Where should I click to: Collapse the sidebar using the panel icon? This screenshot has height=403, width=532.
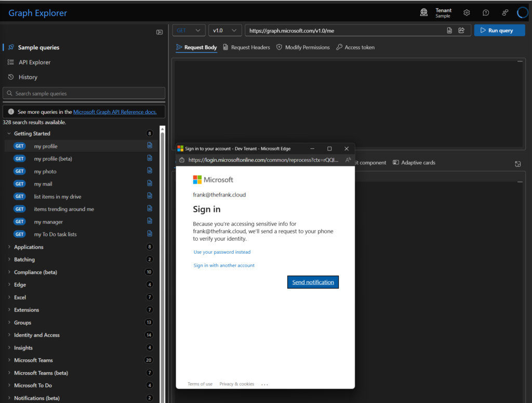click(159, 32)
